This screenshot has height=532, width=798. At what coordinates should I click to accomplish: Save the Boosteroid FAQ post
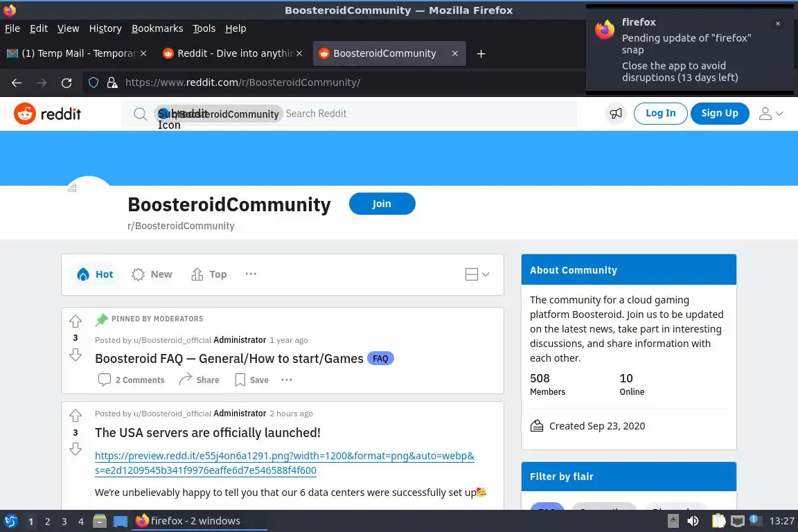click(251, 380)
